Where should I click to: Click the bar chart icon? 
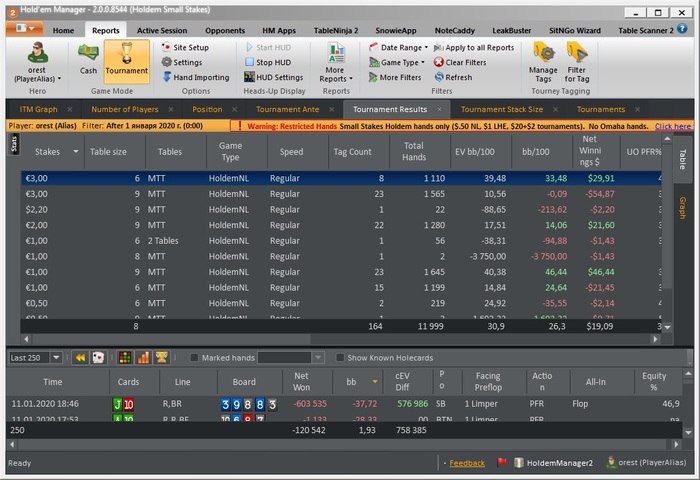click(143, 358)
